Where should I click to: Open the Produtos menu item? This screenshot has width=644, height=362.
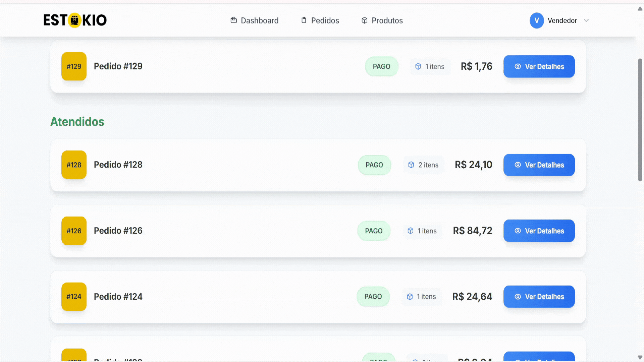click(387, 20)
